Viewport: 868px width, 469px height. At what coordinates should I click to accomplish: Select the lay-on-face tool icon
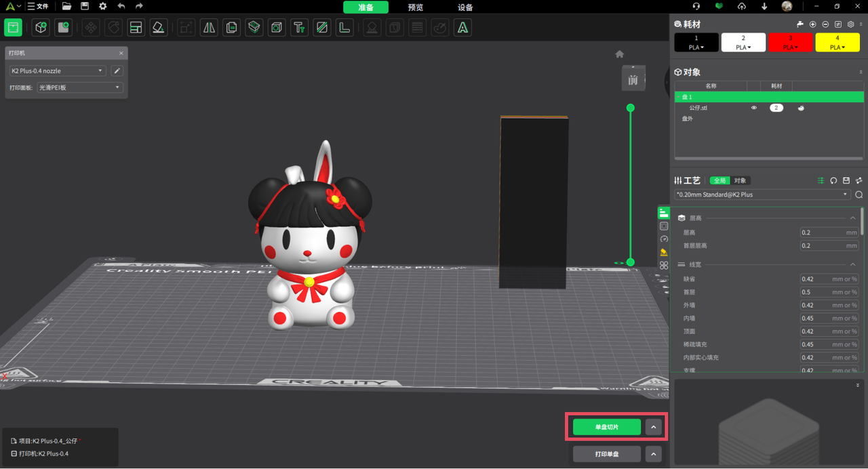point(159,28)
